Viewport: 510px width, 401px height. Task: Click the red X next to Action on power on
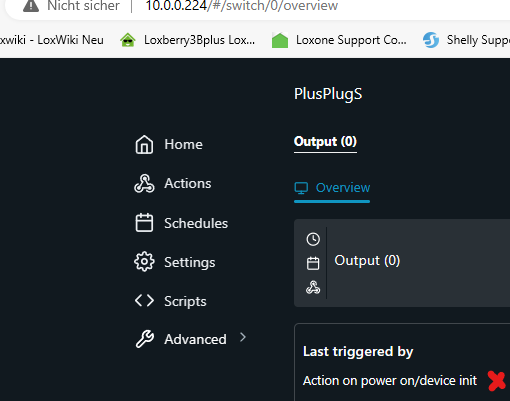tap(497, 380)
